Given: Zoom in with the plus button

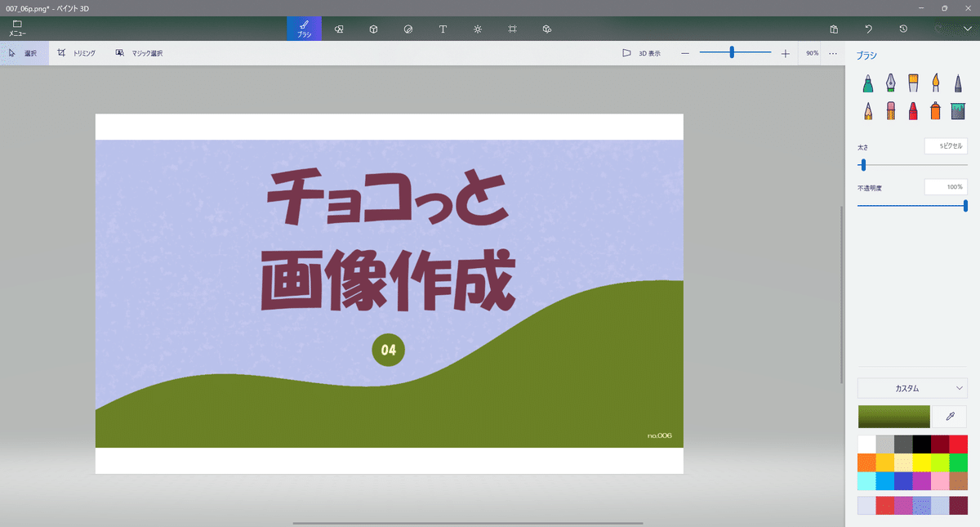Looking at the screenshot, I should coord(786,53).
